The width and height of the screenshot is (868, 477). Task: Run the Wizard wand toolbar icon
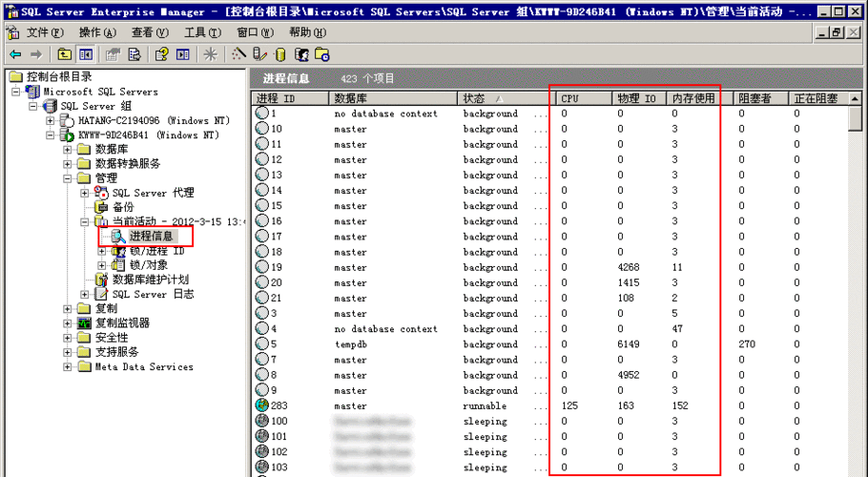238,54
